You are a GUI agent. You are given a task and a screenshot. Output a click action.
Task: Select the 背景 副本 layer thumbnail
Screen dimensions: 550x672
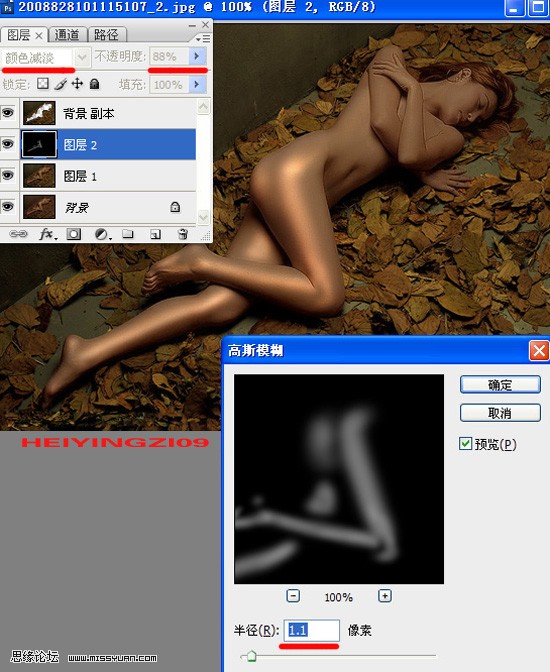point(39,113)
